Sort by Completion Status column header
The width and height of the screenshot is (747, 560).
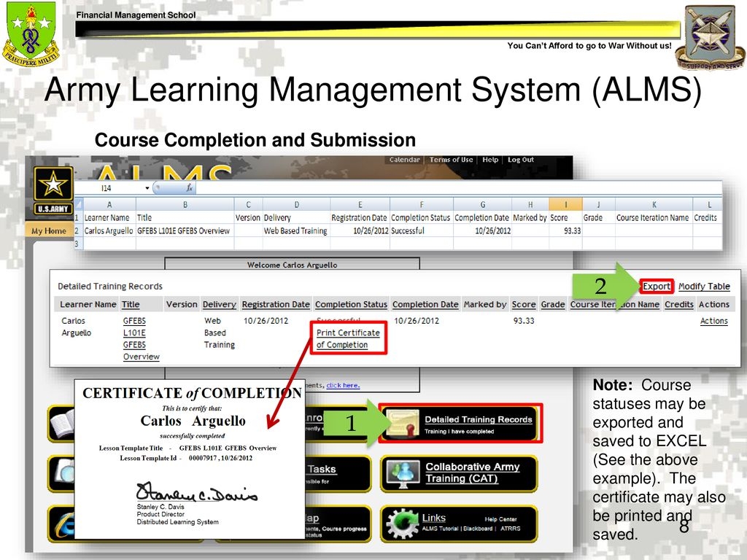coord(351,304)
